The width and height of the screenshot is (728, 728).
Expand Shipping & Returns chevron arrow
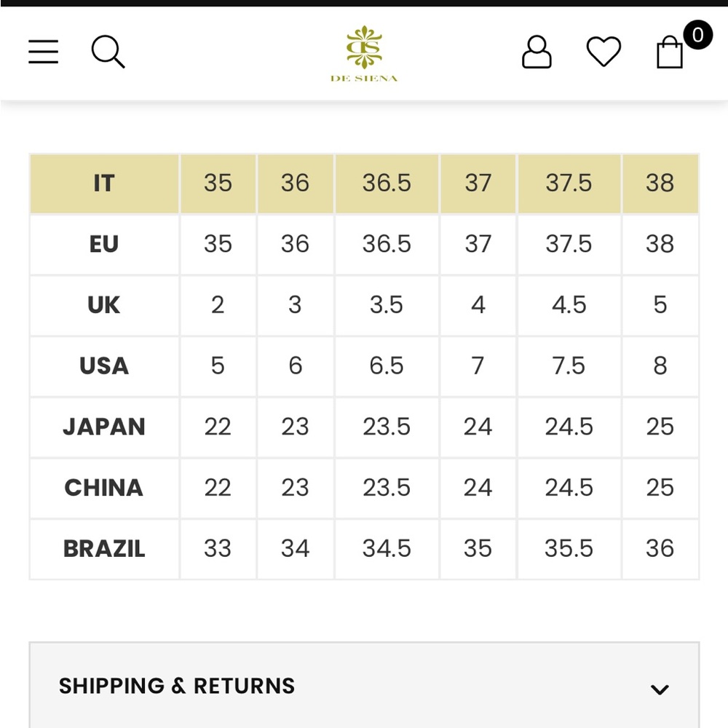[660, 689]
